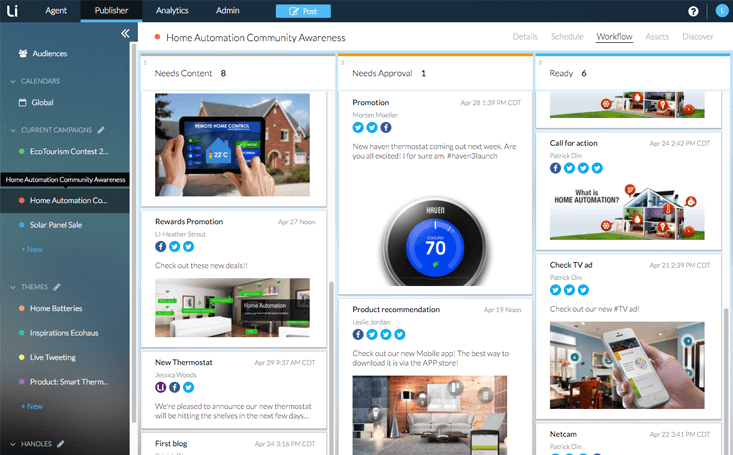The width and height of the screenshot is (733, 455).
Task: Click the Needs Approval column header
Action: tap(435, 73)
